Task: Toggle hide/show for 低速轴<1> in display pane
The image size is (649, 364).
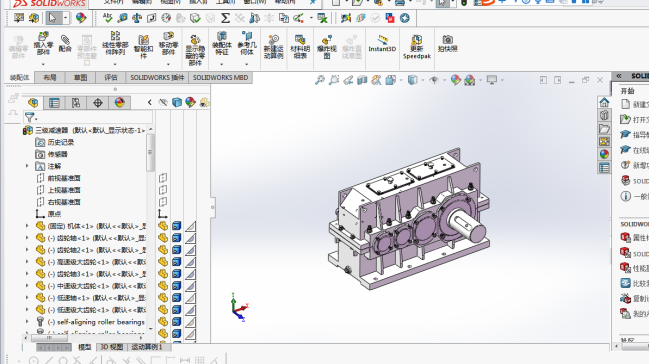Action: 163,298
